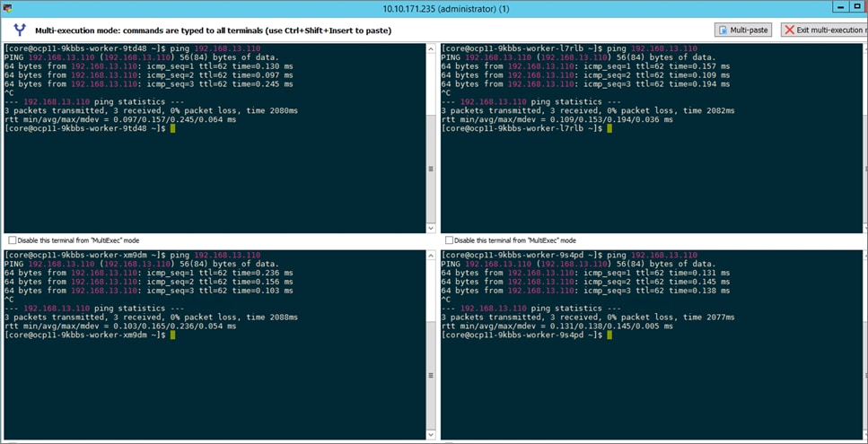Click the 'time=0.103 ms' reply line
Viewport: 868px width, 444px height.
(x=149, y=291)
